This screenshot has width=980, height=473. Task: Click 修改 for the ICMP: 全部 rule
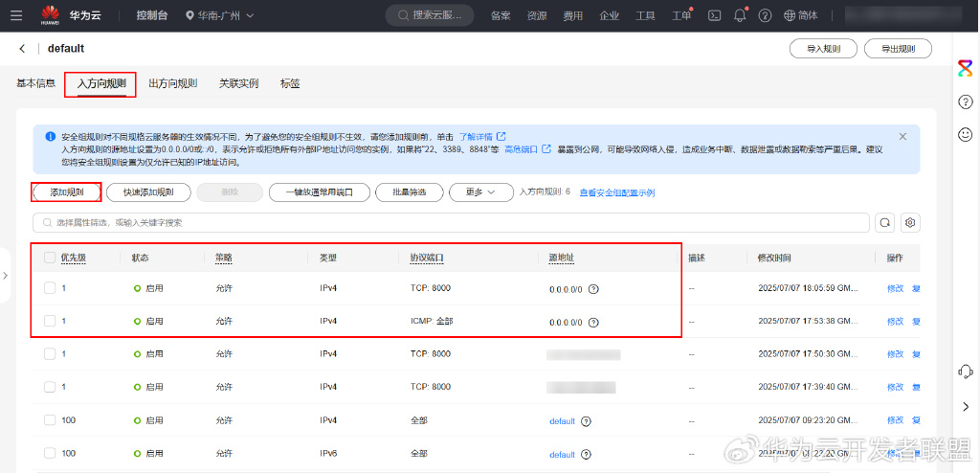[x=895, y=321]
